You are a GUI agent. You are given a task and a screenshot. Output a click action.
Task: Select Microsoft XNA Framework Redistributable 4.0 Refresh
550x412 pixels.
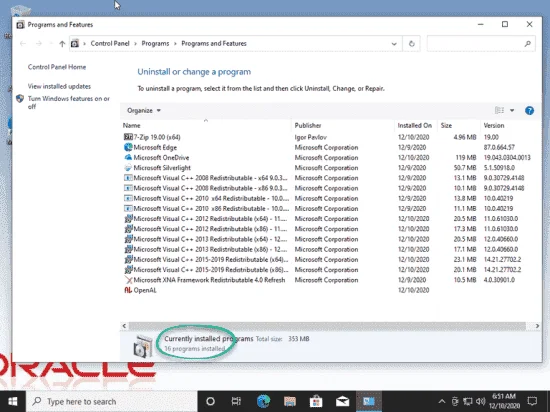[x=209, y=280]
